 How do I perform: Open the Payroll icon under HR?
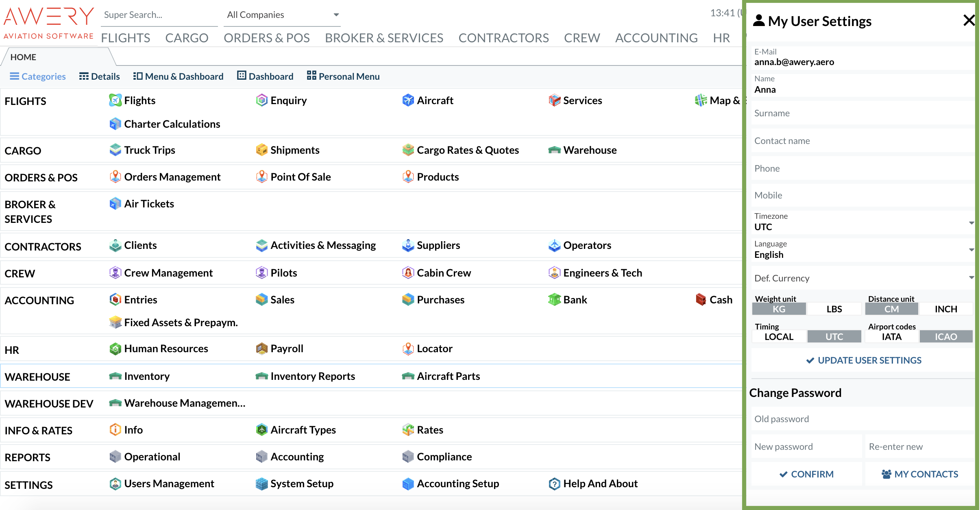tap(261, 349)
